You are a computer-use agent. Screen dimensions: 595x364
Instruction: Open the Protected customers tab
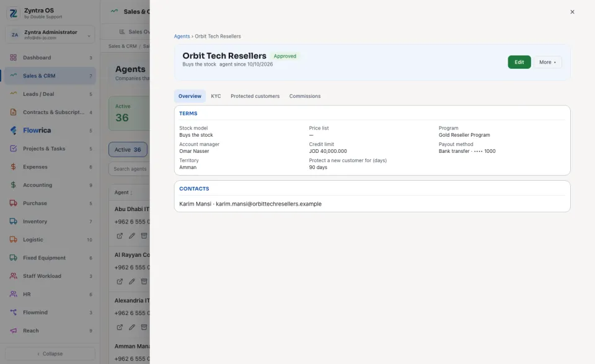[255, 97]
